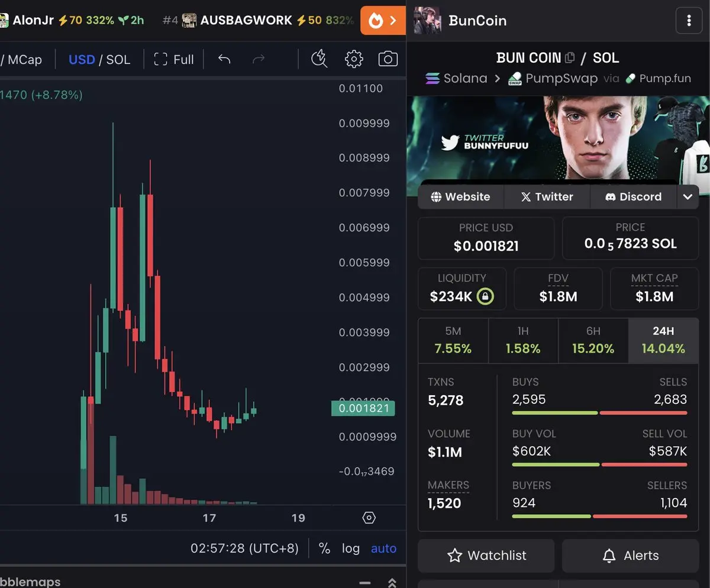Select the SELL VOL $587K value

[x=668, y=451]
